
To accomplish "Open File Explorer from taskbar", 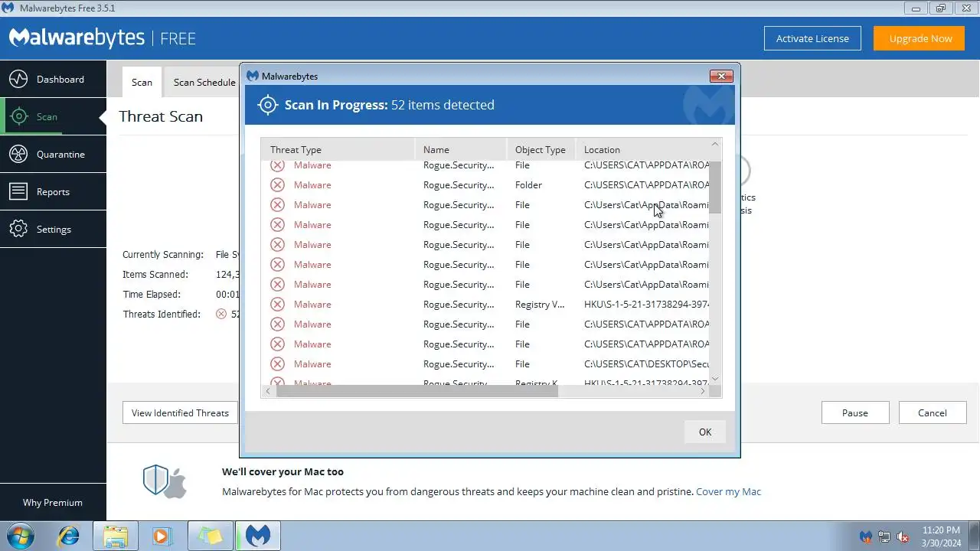I will click(116, 536).
